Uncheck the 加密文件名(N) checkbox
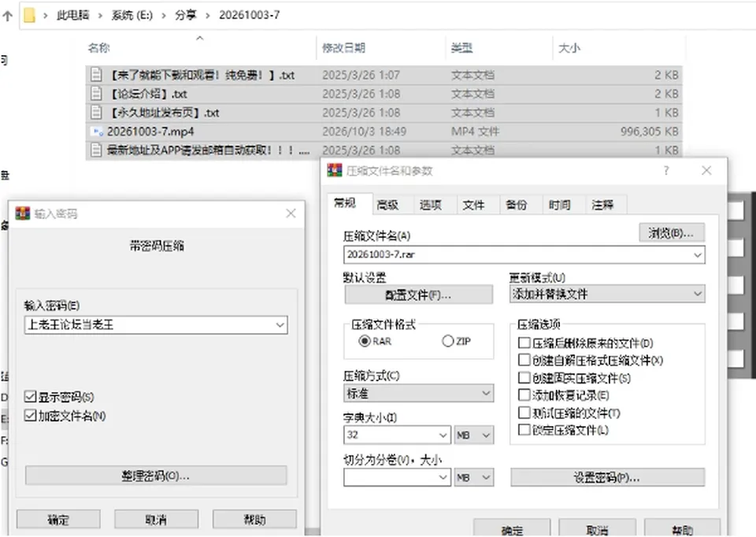Viewport: 756px width, 537px height. pyautogui.click(x=31, y=416)
